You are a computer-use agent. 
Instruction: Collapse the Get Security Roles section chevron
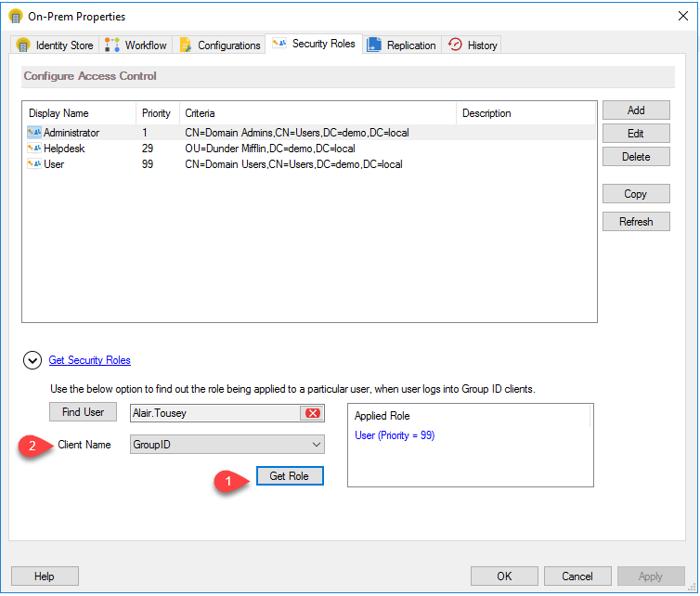click(32, 360)
